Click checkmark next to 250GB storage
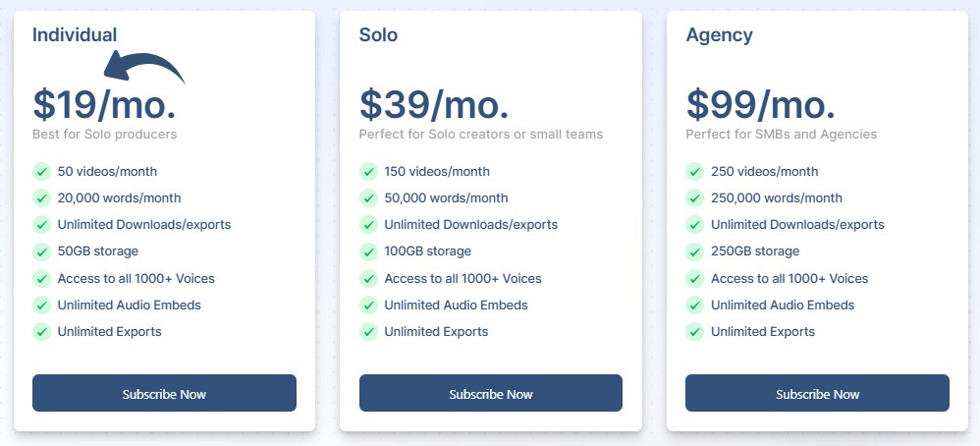Image resolution: width=980 pixels, height=446 pixels. 695,251
